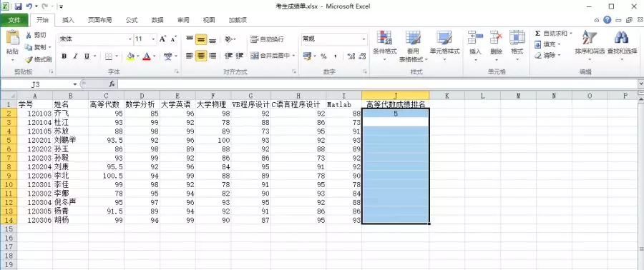Image resolution: width=644 pixels, height=270 pixels.
Task: Click the orientation (text angle) icon
Action: click(x=228, y=39)
